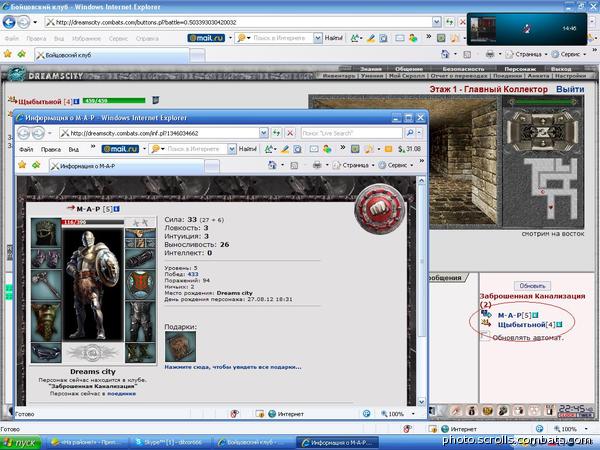Click the 'пуск' Start button
This screenshot has height=450, width=600.
tap(21, 443)
